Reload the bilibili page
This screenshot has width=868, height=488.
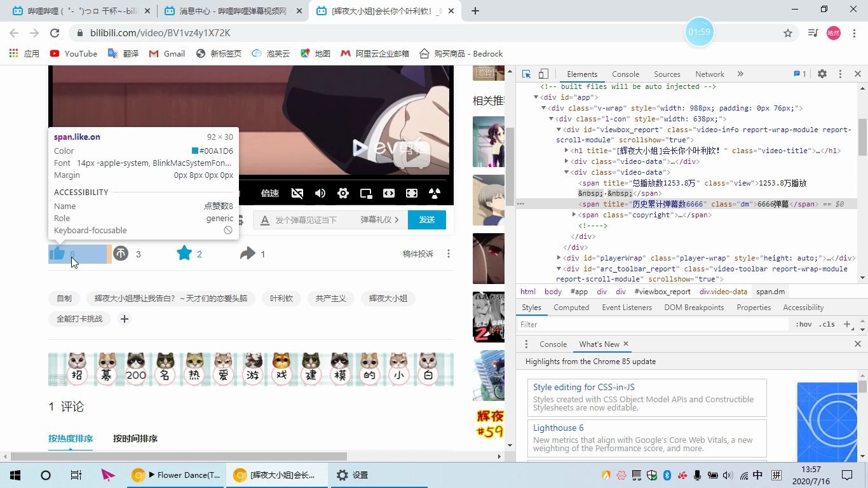[x=55, y=33]
